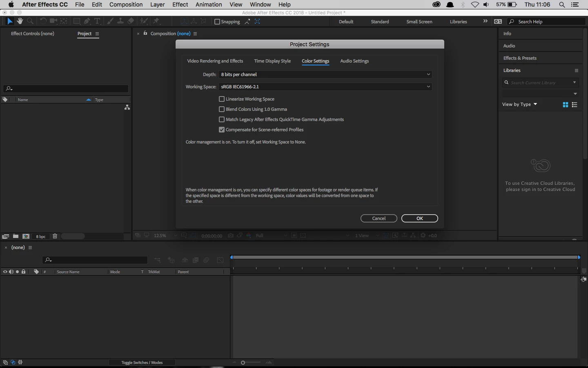Open View by Type dropdown in Libraries
Screen dimensions: 588x368
(519, 104)
